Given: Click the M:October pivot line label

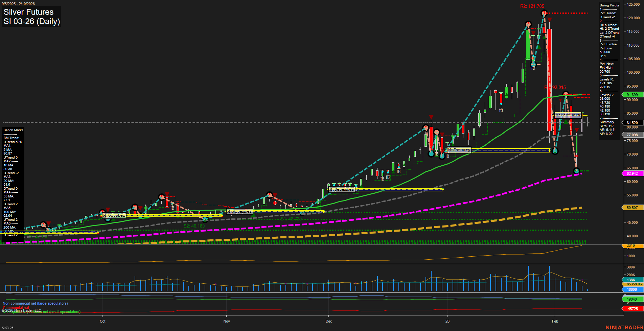Looking at the screenshot, I should coord(114,215).
